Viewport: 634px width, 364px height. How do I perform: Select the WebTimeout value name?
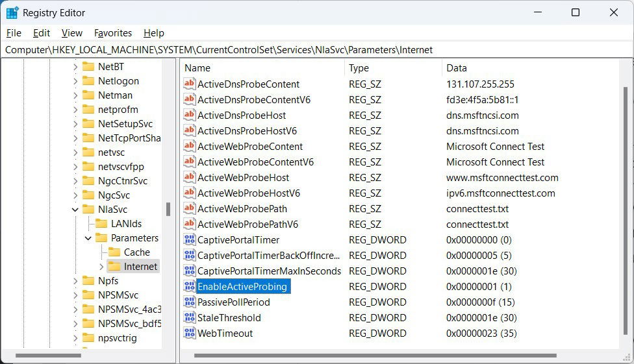tap(225, 334)
